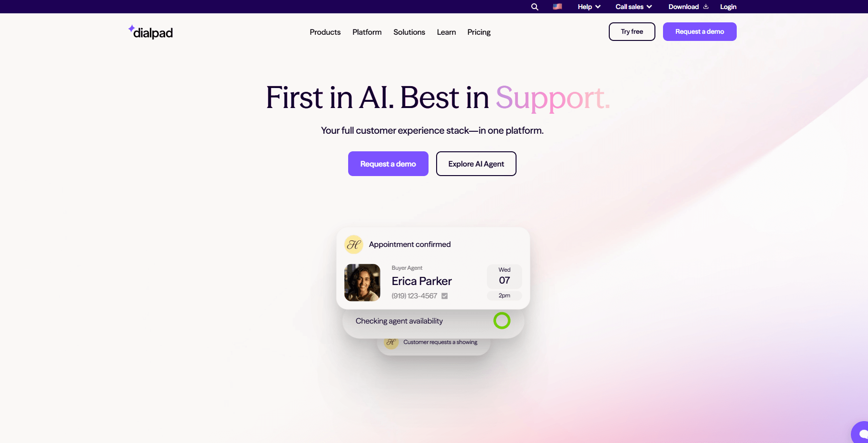The width and height of the screenshot is (868, 443).
Task: Click the Try free button
Action: tap(632, 31)
